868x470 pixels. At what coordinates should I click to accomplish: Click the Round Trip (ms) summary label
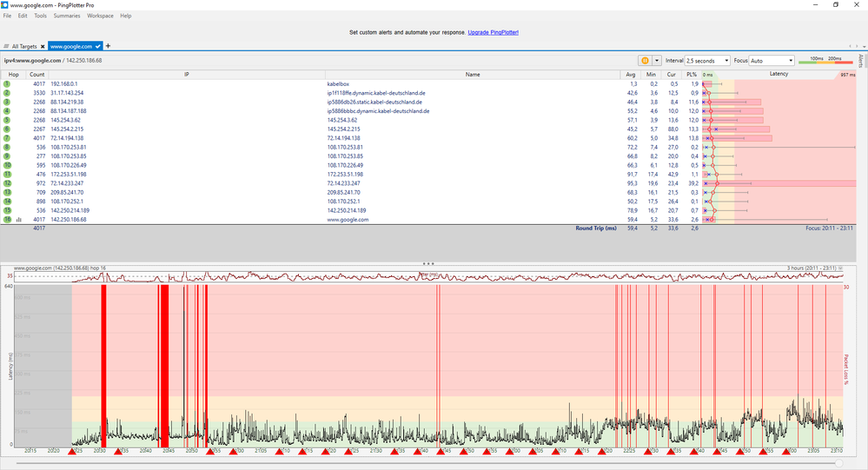(596, 228)
